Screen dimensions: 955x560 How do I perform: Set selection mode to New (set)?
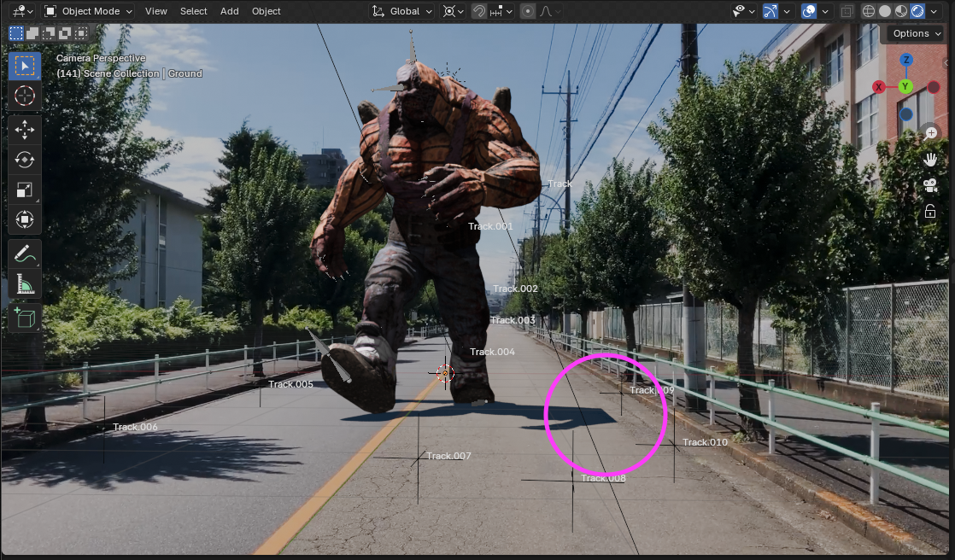tap(16, 33)
